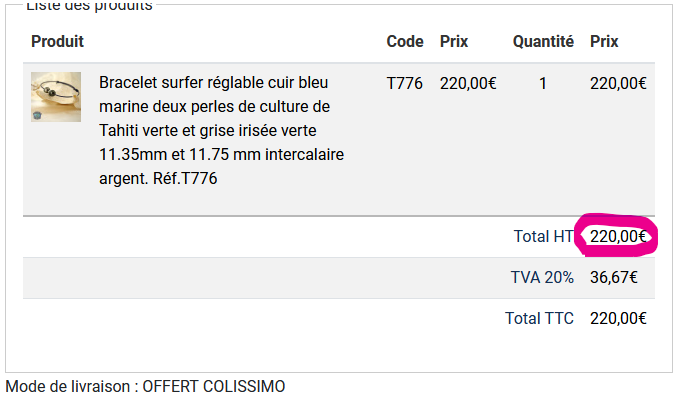
Task: Click the quantity value 1
Action: [543, 83]
